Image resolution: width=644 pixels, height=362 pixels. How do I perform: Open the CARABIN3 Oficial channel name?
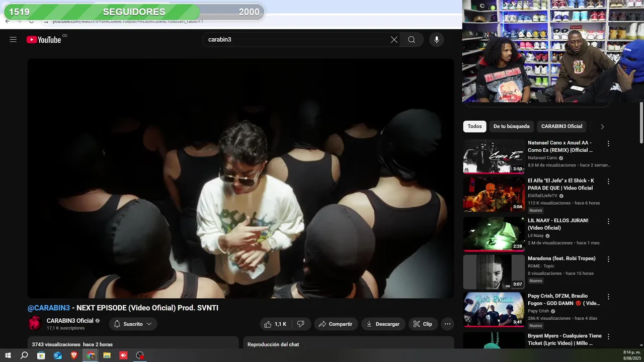70,321
